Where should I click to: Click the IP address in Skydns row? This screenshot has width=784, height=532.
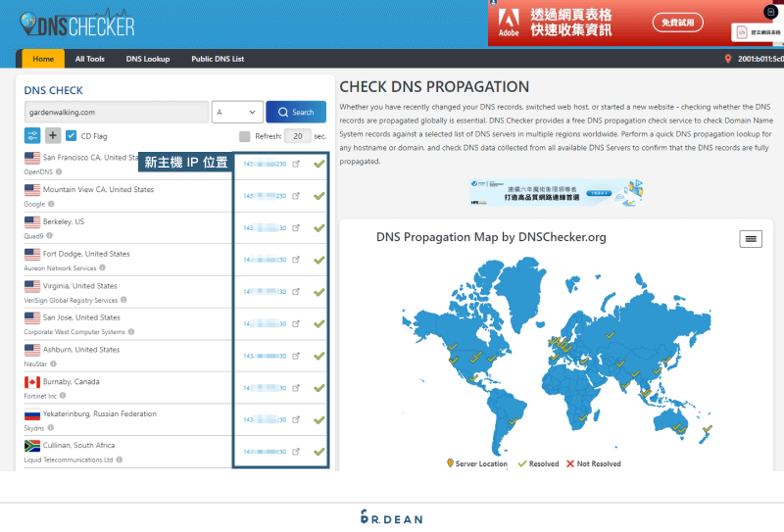coord(265,419)
